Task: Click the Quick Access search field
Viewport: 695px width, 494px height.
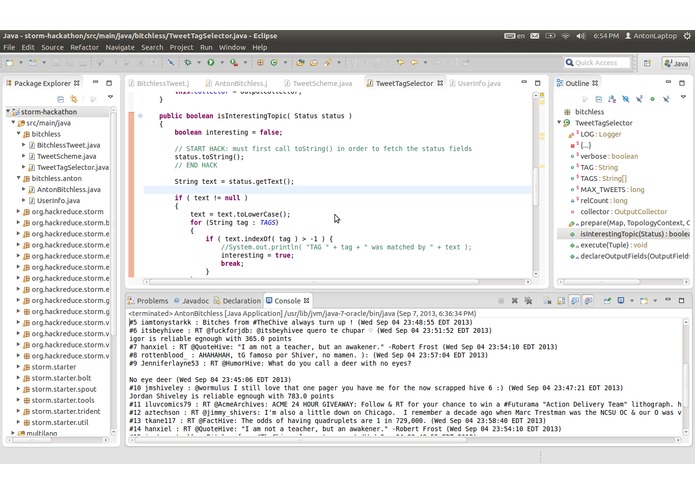Action: [597, 63]
